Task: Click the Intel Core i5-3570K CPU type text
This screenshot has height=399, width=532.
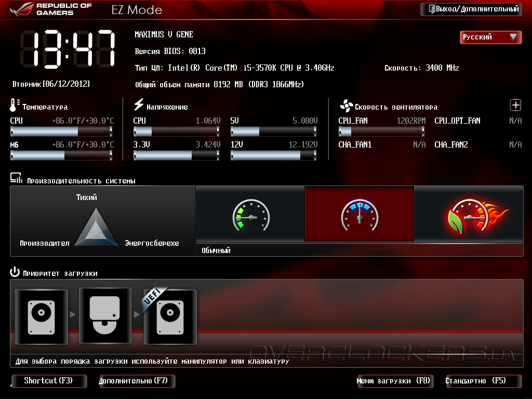Action: coord(234,68)
